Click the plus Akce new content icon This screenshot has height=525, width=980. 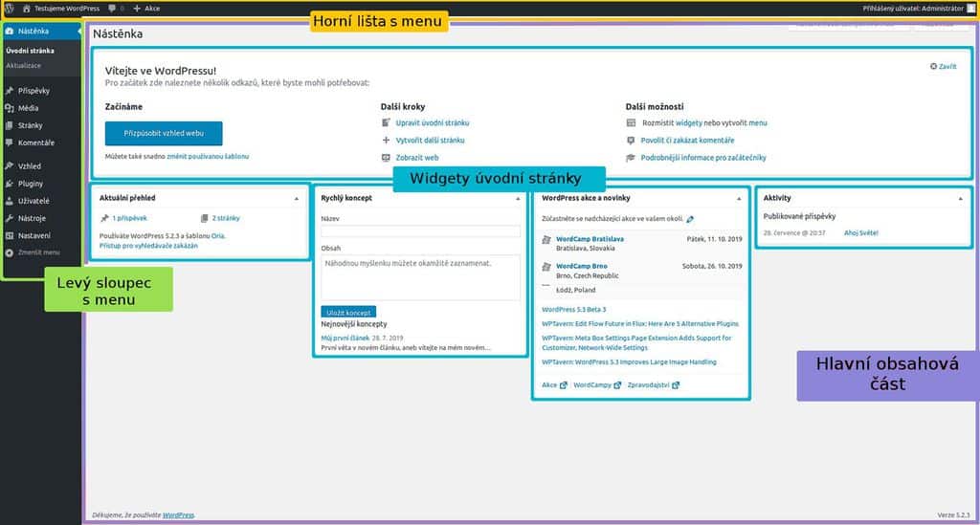(x=137, y=9)
